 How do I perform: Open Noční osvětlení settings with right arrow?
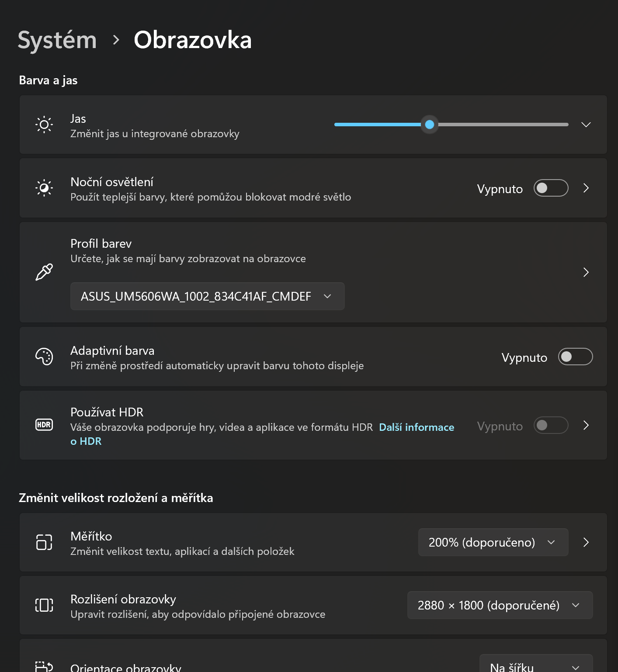click(x=586, y=188)
